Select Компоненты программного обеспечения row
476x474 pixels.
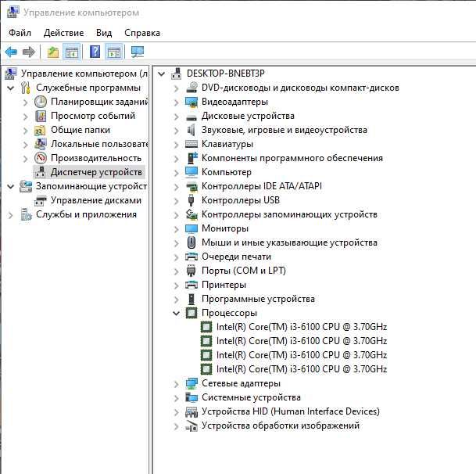[x=292, y=158]
